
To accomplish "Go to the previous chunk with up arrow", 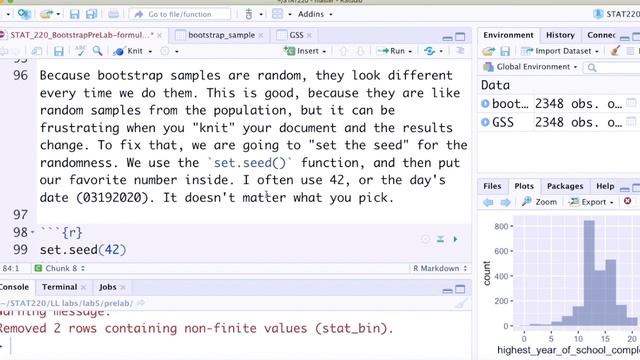I will (343, 51).
